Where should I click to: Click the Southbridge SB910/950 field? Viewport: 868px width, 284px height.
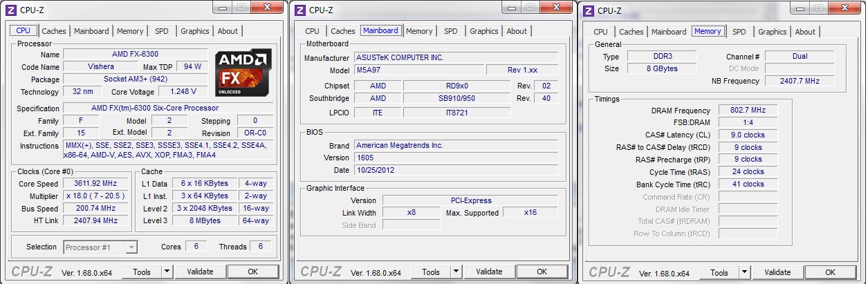click(457, 98)
